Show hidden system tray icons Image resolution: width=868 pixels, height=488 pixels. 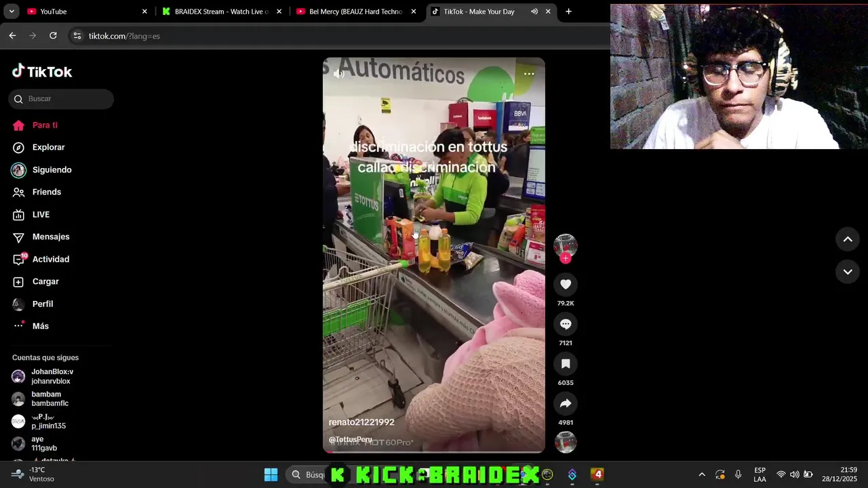click(702, 474)
